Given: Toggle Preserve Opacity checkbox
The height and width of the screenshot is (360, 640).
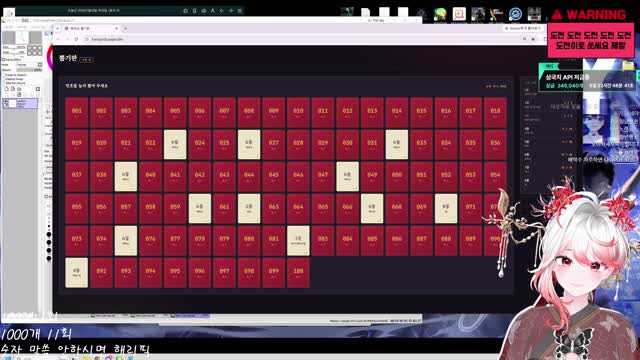Looking at the screenshot, I should click(x=3, y=75).
